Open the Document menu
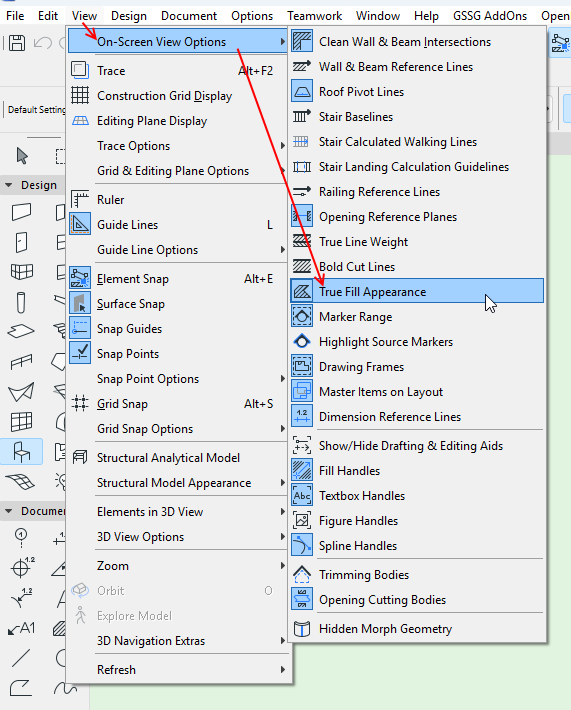 click(x=189, y=16)
